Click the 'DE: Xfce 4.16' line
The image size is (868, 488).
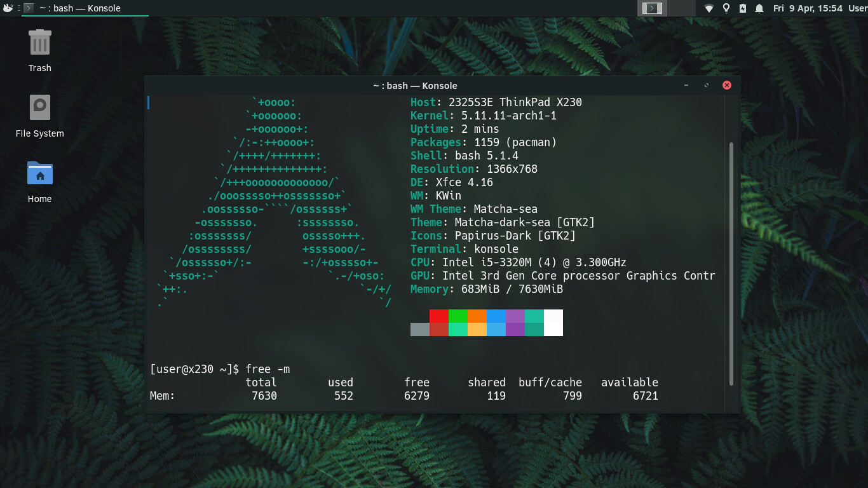click(x=452, y=182)
